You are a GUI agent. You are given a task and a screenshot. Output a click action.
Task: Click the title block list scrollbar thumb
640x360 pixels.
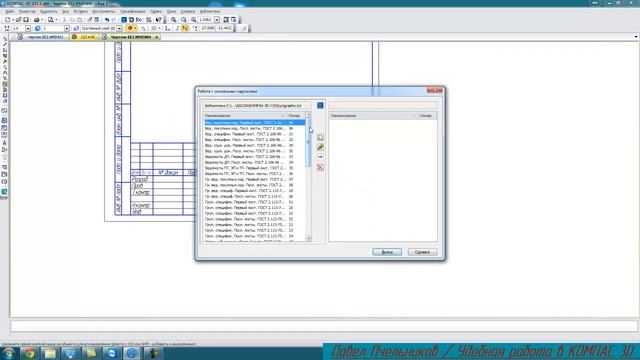(x=308, y=142)
